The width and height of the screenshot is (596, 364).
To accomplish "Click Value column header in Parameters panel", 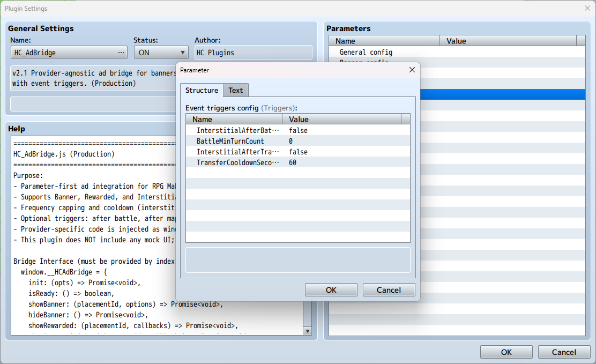I will click(508, 41).
